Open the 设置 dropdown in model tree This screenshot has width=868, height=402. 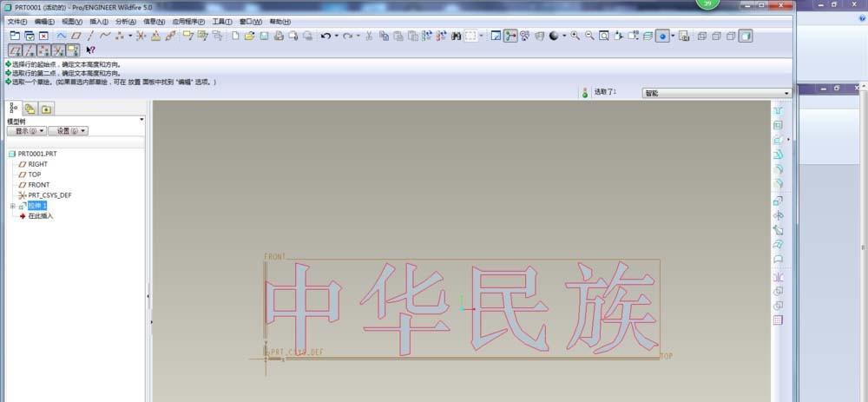68,131
